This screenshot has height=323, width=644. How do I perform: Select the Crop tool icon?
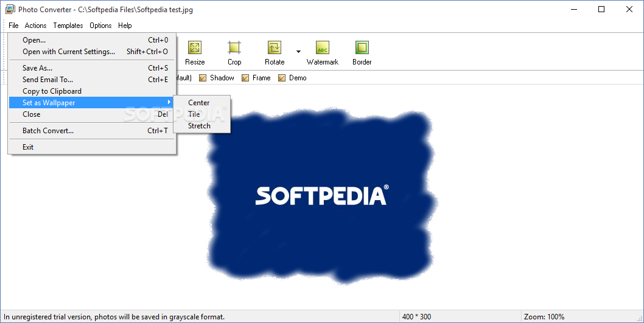tap(234, 47)
